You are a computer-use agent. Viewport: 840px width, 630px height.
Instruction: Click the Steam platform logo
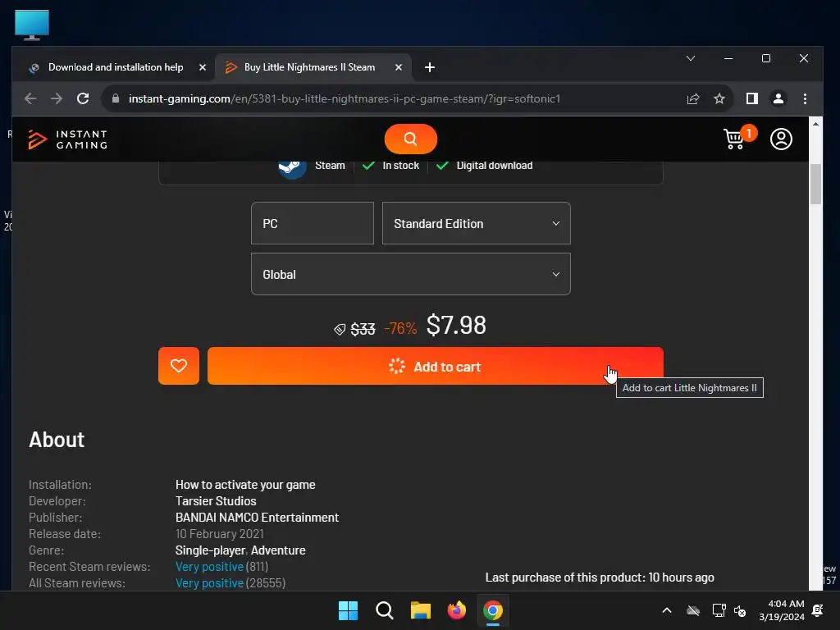[x=292, y=167]
